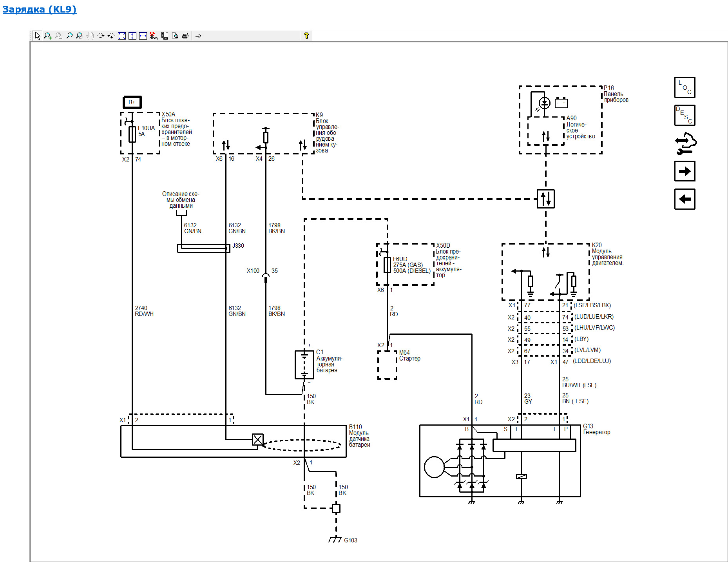Activate the hand pan tool
Screen dimensions: 728x562
(90, 36)
